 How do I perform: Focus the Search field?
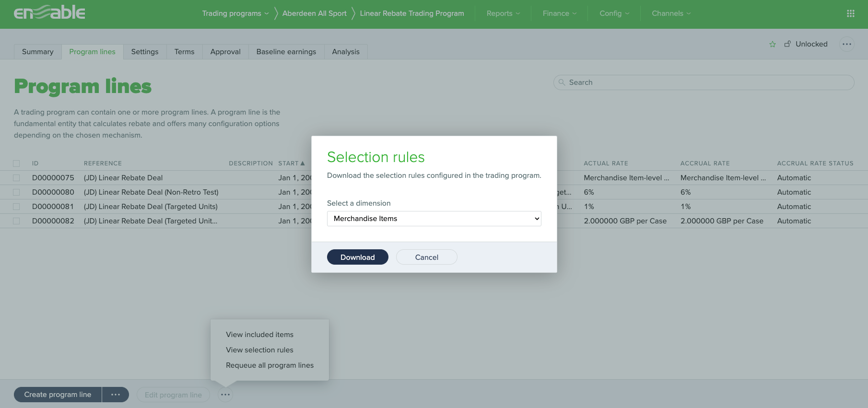tap(704, 82)
